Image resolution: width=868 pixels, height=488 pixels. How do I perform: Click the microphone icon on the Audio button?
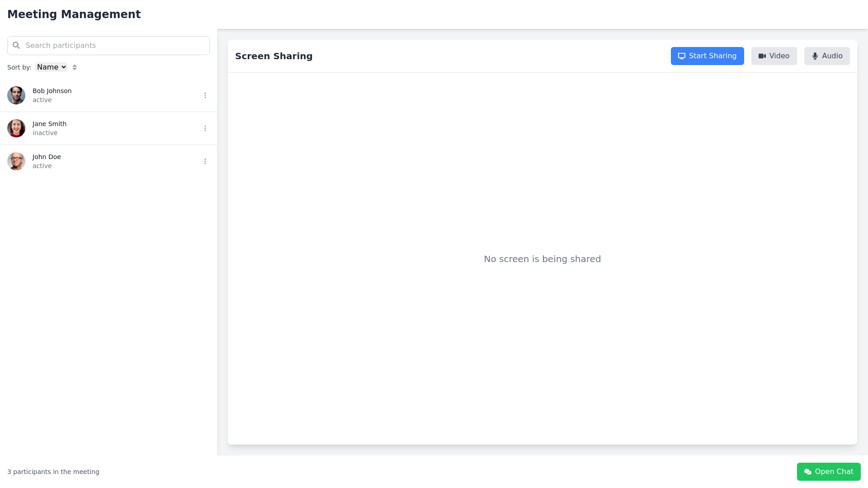[x=816, y=56]
